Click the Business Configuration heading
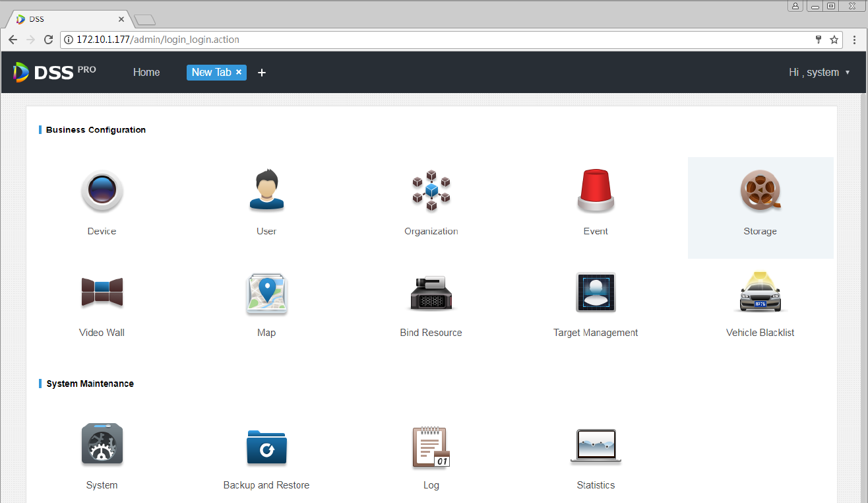The height and width of the screenshot is (503, 868). pyautogui.click(x=96, y=130)
